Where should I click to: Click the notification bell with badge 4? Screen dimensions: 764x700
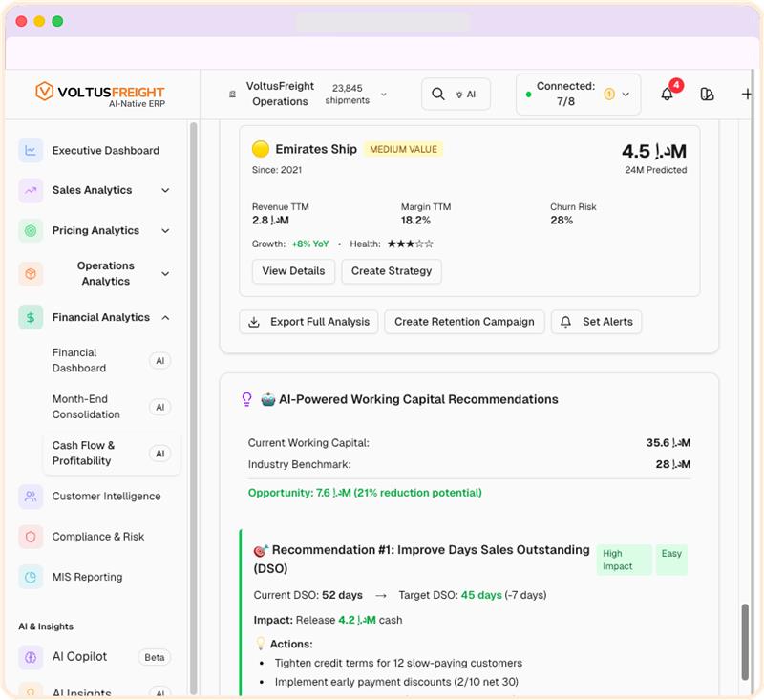[667, 94]
